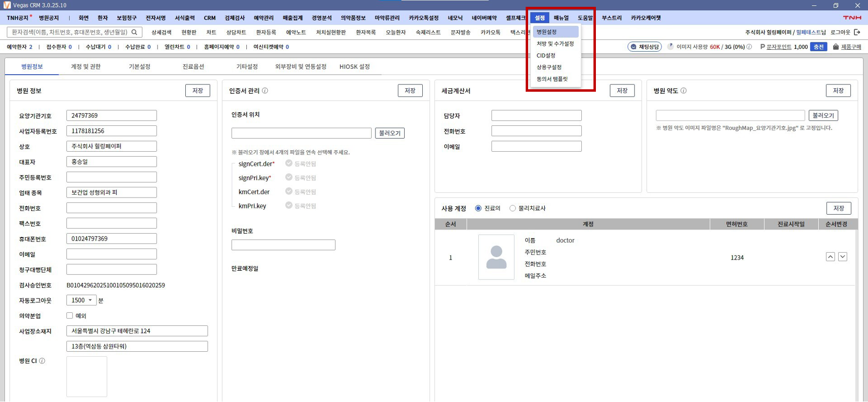
Task: Switch to the 기본설정 tab
Action: (x=139, y=67)
